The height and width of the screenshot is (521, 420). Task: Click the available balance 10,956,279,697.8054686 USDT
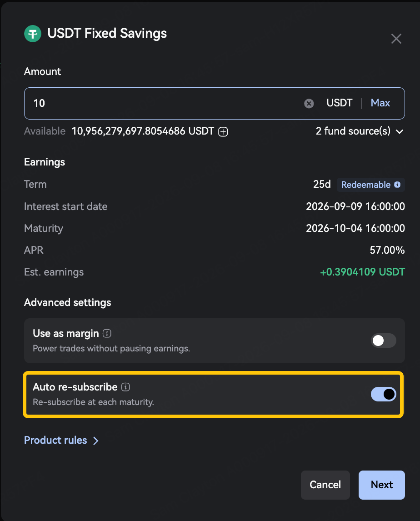pos(143,131)
